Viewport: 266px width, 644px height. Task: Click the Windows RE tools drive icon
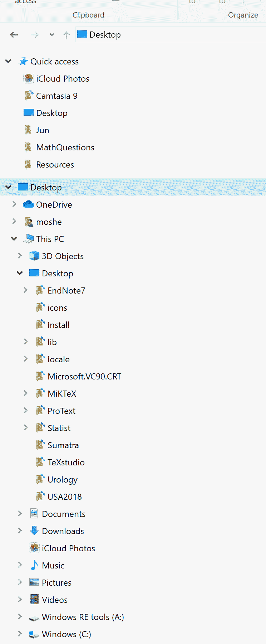pyautogui.click(x=34, y=618)
